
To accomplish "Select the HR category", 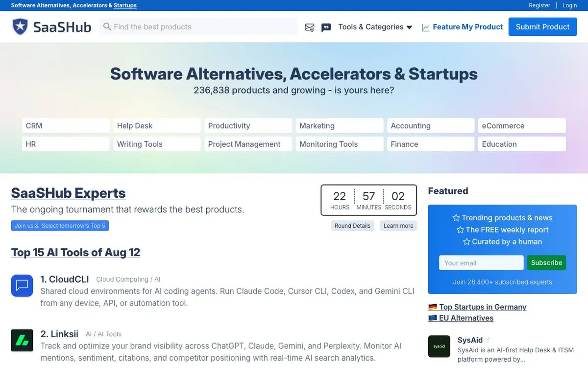I will [x=66, y=144].
